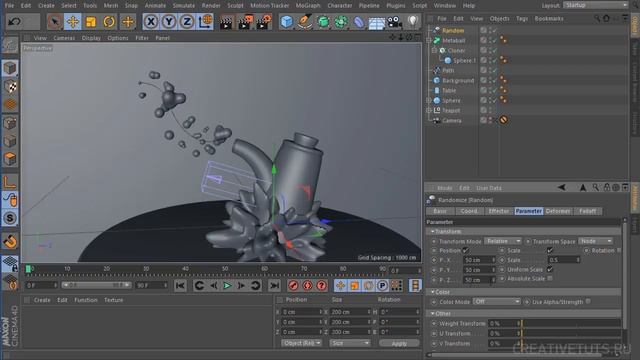
Task: Toggle Random effector enable checkmark
Action: pos(494,31)
